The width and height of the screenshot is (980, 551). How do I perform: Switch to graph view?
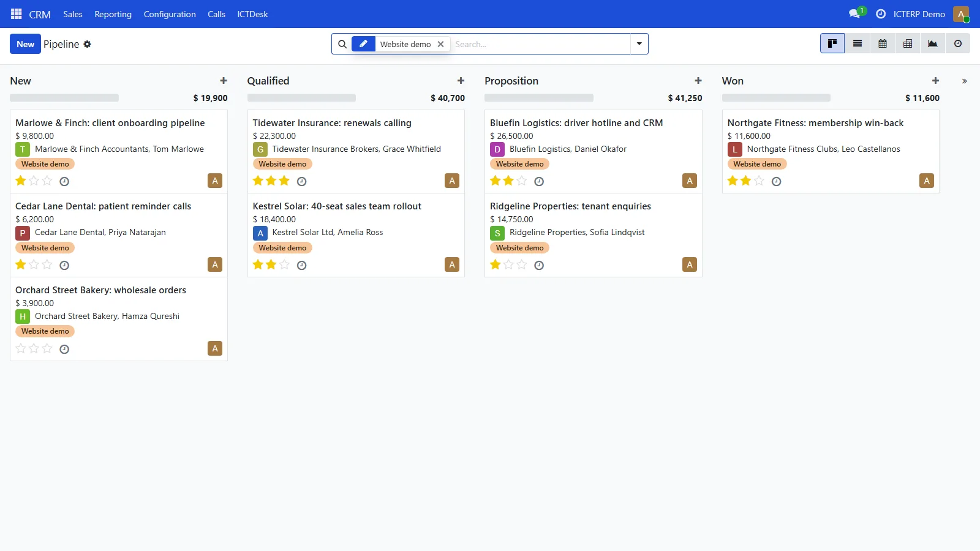click(933, 43)
